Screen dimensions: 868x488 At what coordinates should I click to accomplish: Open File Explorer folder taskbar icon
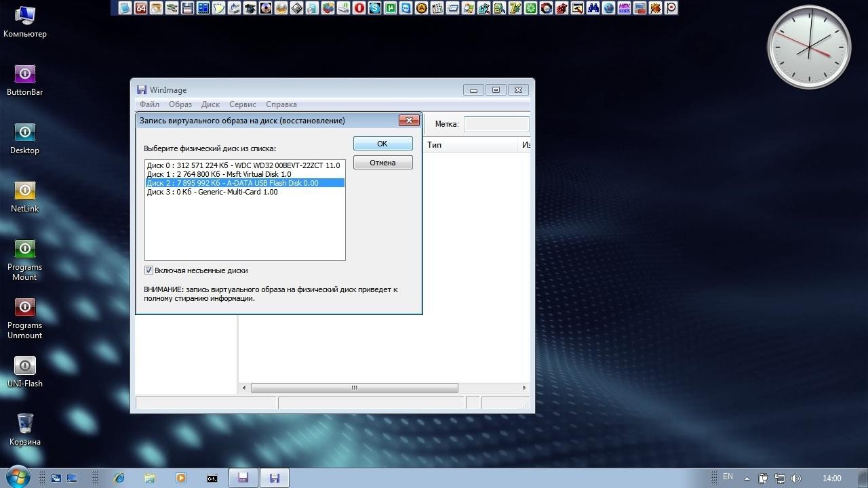click(150, 478)
